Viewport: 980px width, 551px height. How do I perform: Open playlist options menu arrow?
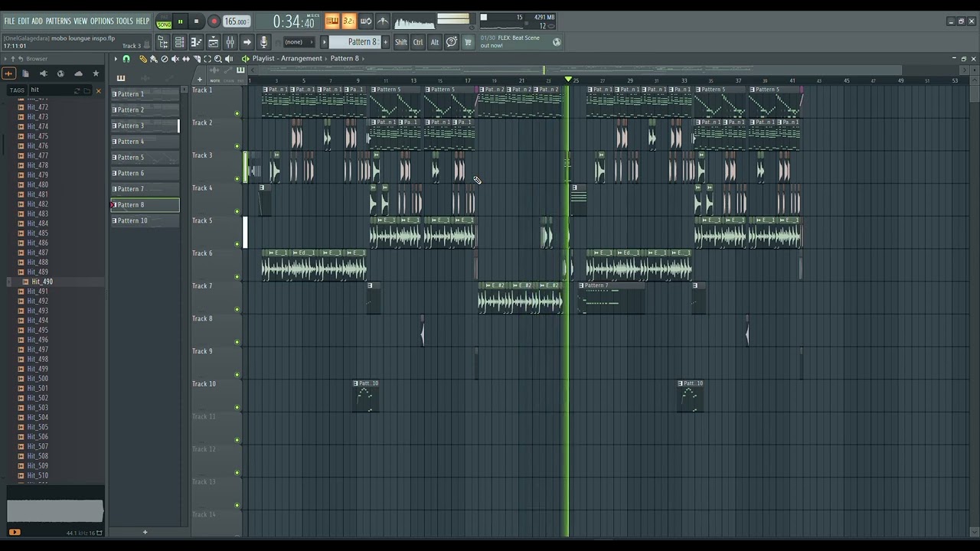116,59
